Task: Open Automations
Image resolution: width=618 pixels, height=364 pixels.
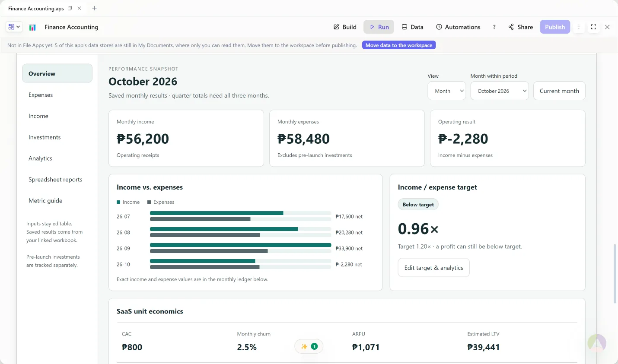Action: [458, 27]
